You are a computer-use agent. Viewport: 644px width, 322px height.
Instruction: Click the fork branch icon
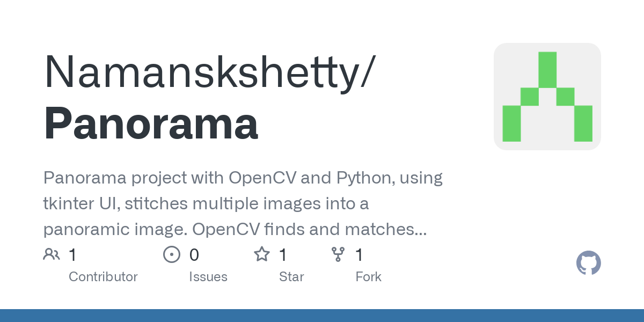tap(338, 254)
